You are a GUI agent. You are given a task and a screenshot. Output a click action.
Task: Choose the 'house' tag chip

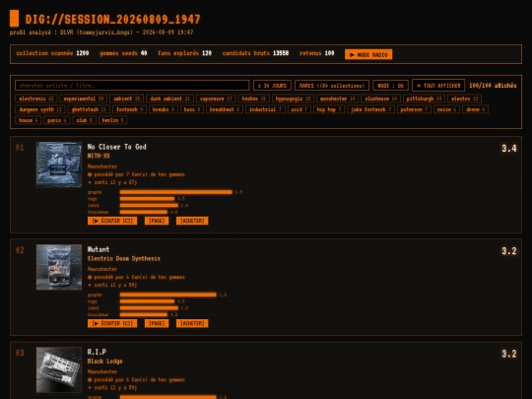pyautogui.click(x=28, y=120)
